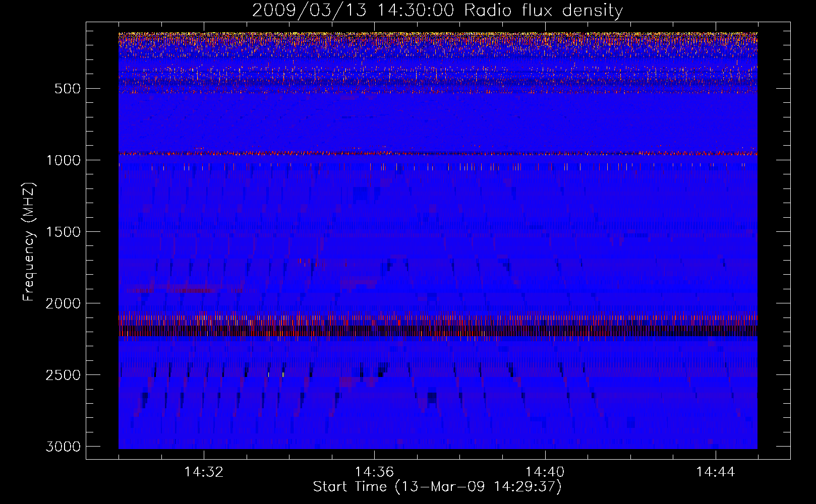The height and width of the screenshot is (504, 816).
Task: Click the 2500 frequency tick label
Action: coord(63,375)
